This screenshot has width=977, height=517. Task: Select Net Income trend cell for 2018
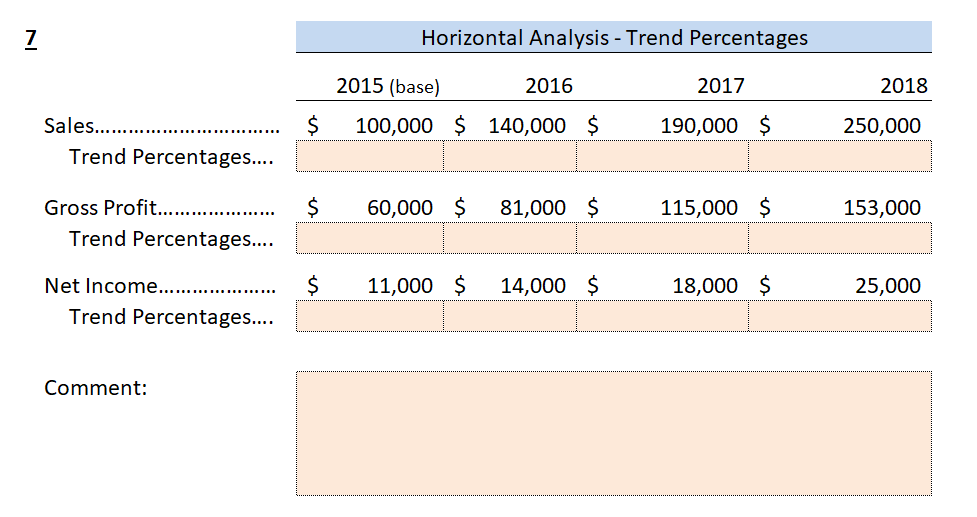point(840,316)
